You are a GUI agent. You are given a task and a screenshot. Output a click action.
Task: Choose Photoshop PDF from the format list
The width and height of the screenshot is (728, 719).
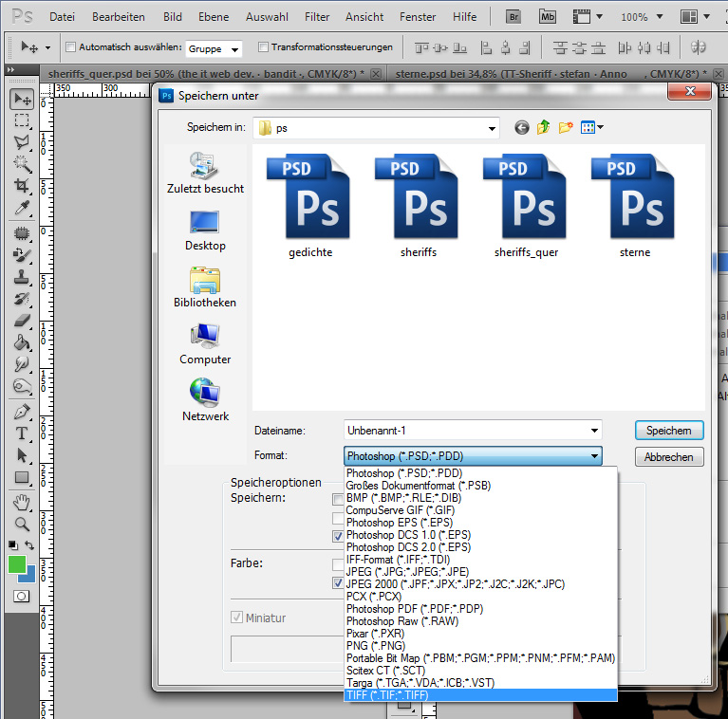[480, 609]
